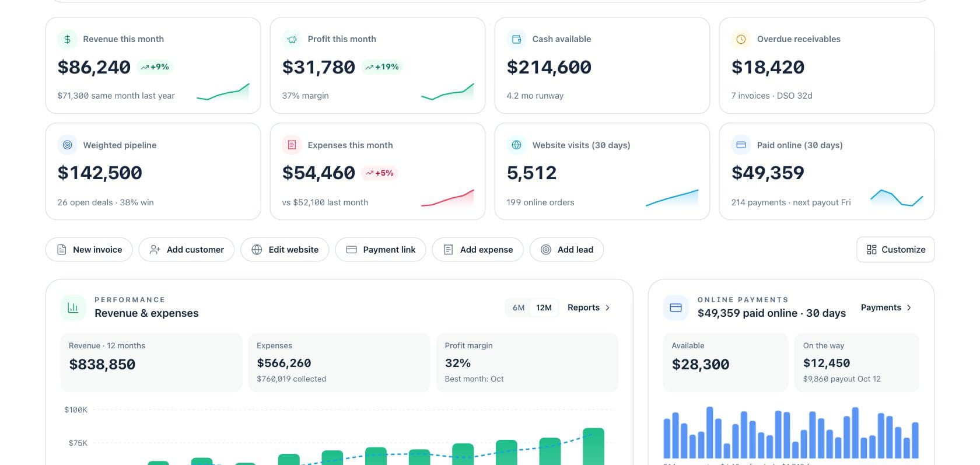Viewport: 980px width, 465px height.
Task: Switch chart range to 6M
Action: click(519, 307)
